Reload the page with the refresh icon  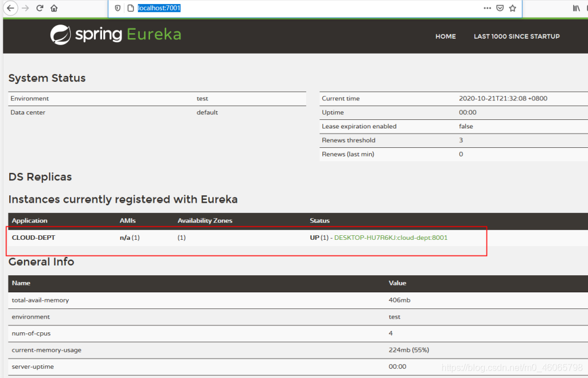[40, 8]
